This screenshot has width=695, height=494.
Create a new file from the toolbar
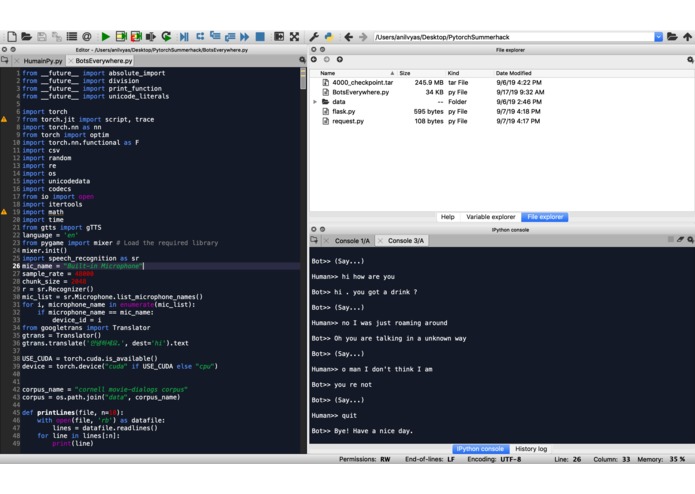click(12, 37)
